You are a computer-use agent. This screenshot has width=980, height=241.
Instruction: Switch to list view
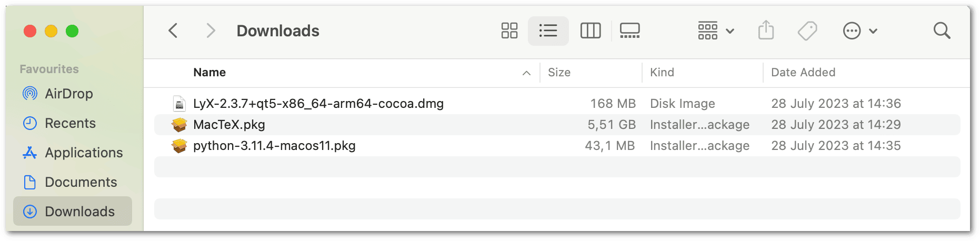pyautogui.click(x=548, y=31)
